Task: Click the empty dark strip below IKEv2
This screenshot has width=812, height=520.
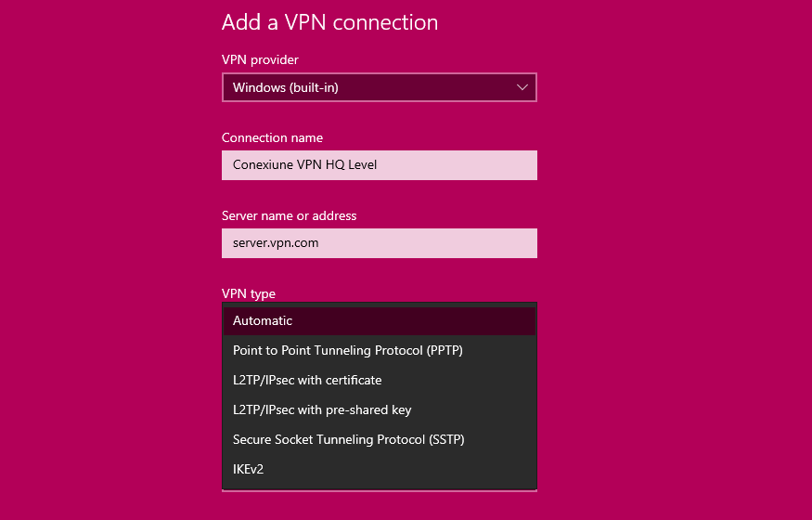Action: 379,487
